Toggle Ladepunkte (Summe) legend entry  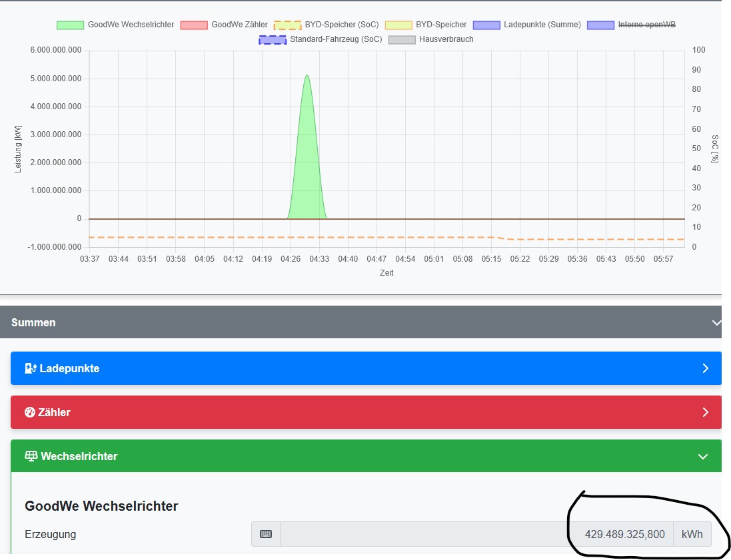pos(527,25)
